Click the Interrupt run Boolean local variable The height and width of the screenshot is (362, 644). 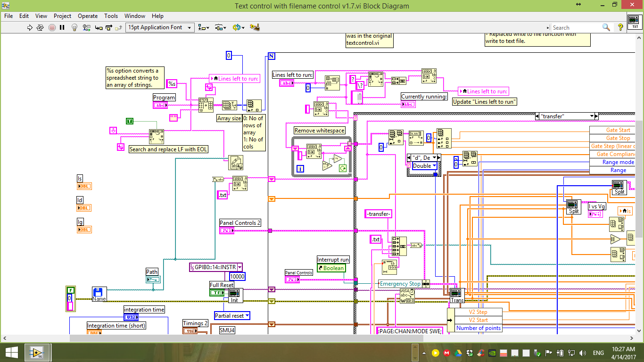pos(332,268)
